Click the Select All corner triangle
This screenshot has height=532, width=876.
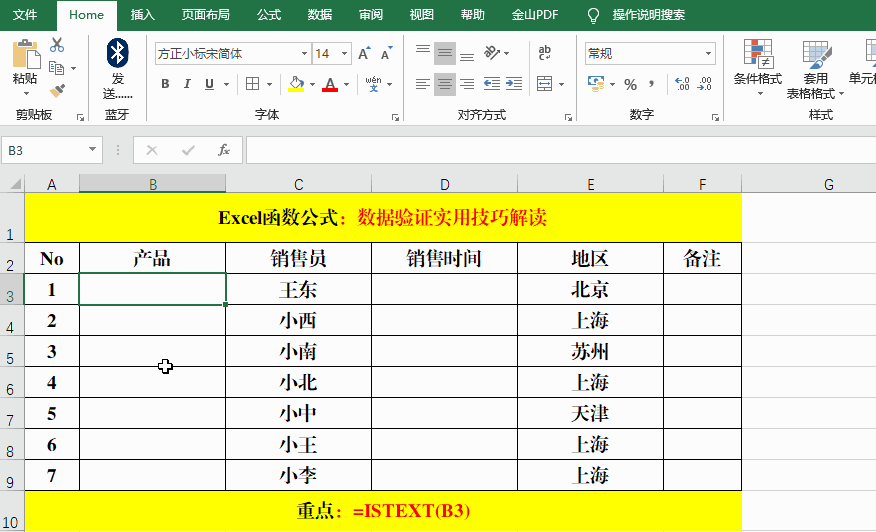[14, 183]
